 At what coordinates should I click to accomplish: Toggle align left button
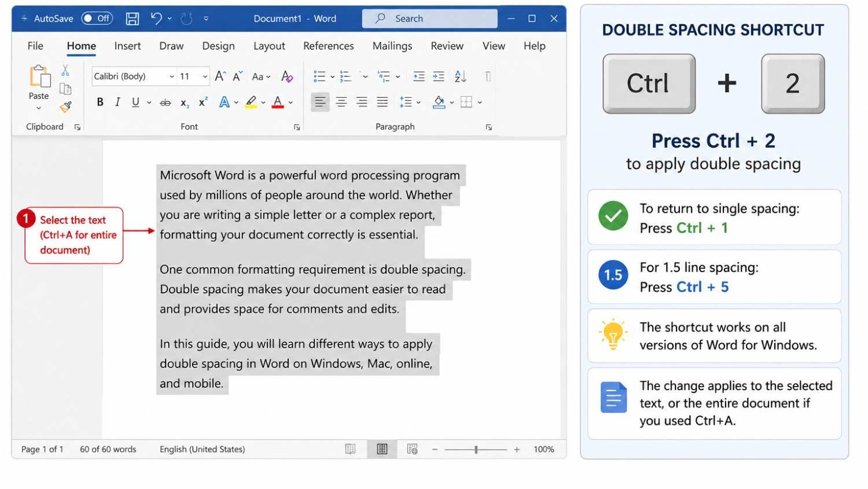[320, 102]
